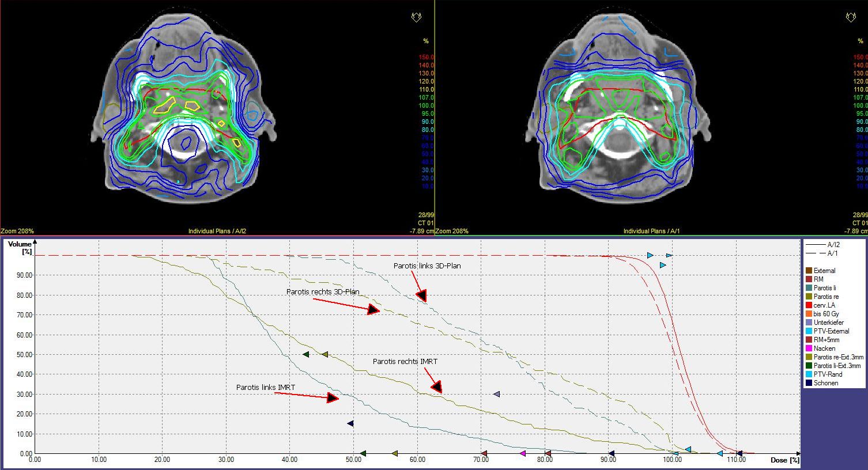868x470 pixels.
Task: Open the Individual Plans / A/I2 plan label
Action: (217, 231)
